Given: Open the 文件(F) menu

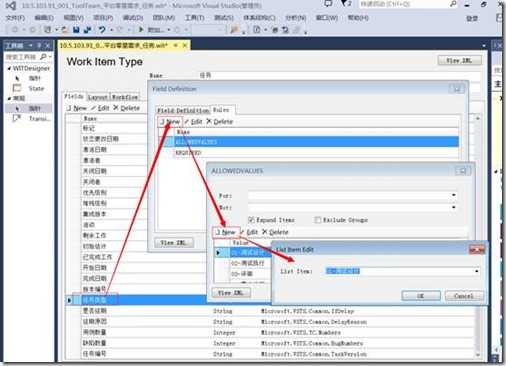Looking at the screenshot, I should click(15, 18).
